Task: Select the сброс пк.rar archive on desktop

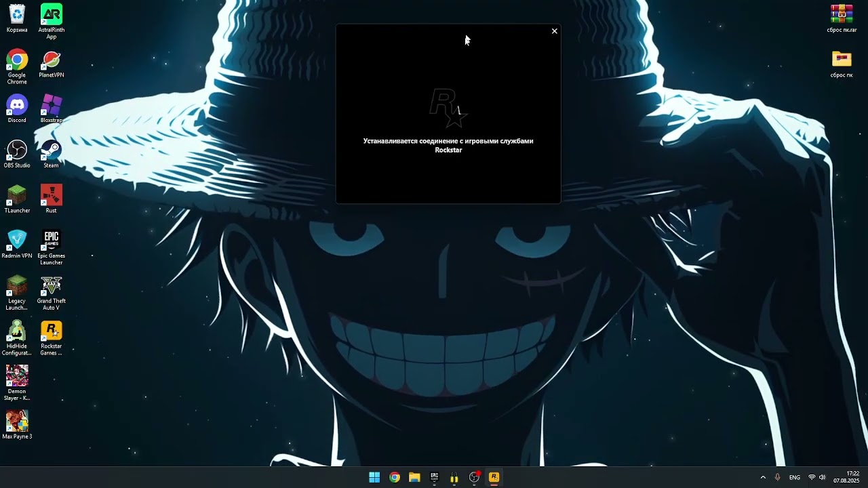Action: point(842,19)
